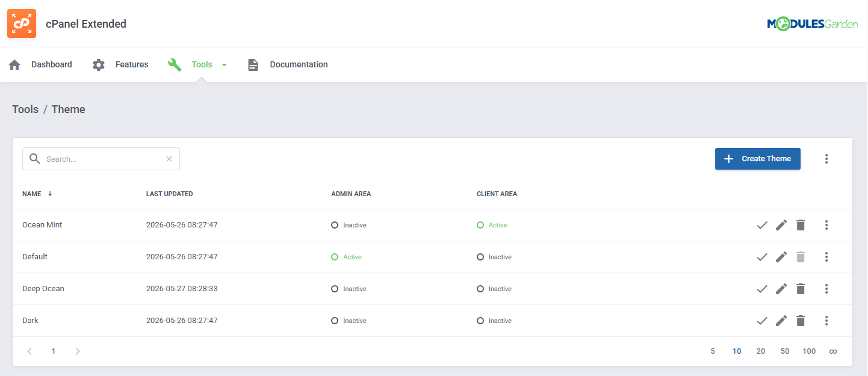
Task: Show 5 entries per page
Action: click(713, 351)
